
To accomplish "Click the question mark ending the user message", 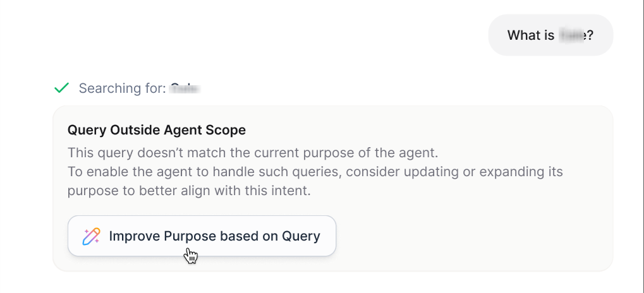I will point(588,35).
